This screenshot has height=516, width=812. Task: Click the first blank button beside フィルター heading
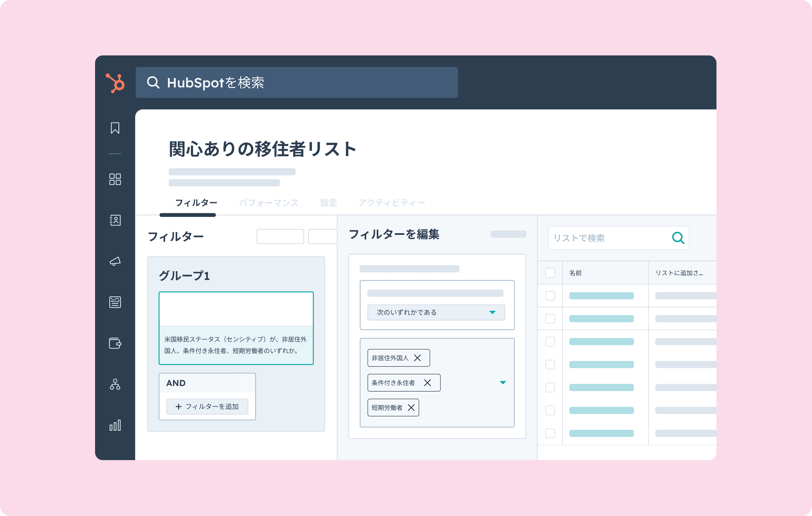[x=280, y=236]
